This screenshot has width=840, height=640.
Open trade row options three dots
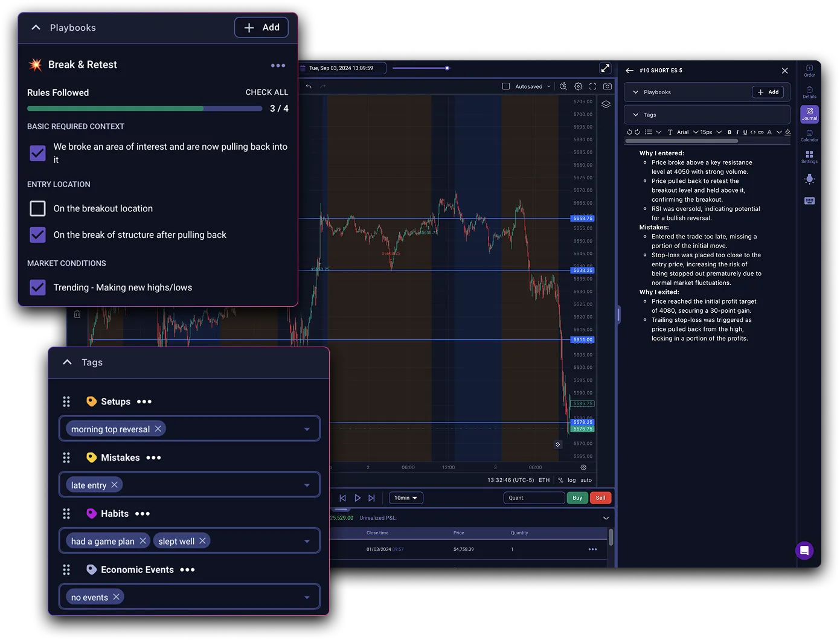point(592,549)
